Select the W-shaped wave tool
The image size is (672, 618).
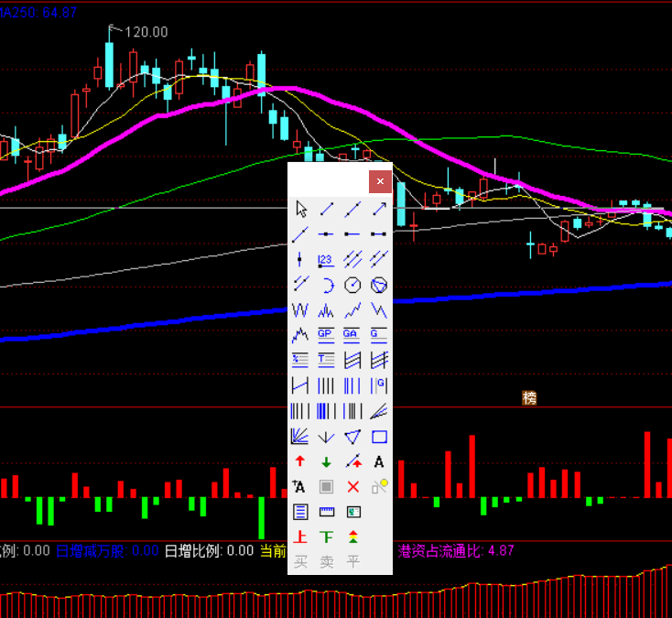[300, 309]
